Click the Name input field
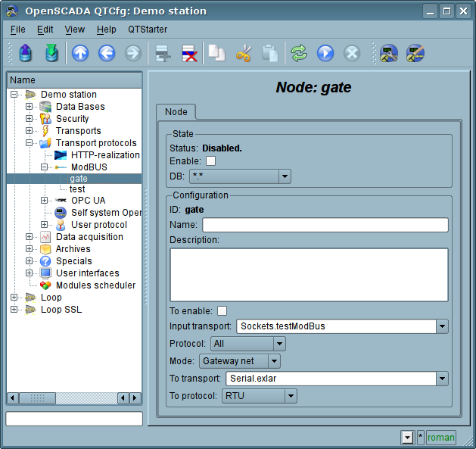The height and width of the screenshot is (449, 476). [325, 225]
